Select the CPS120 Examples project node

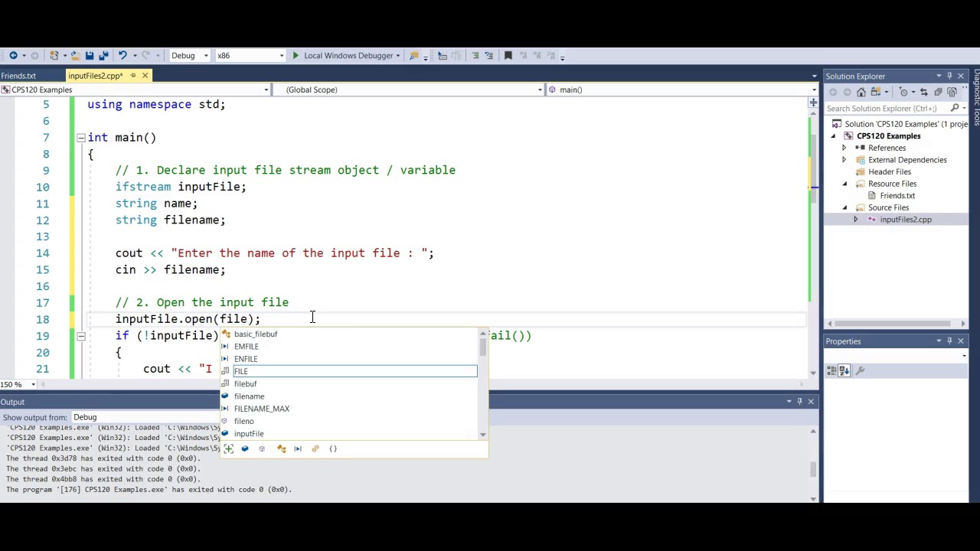(888, 136)
